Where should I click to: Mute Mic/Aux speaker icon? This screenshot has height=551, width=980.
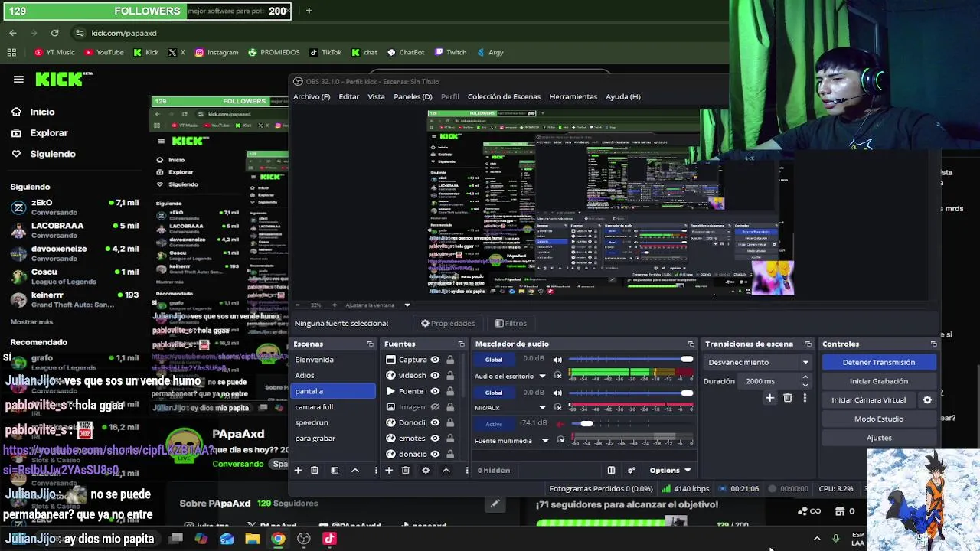tap(557, 393)
